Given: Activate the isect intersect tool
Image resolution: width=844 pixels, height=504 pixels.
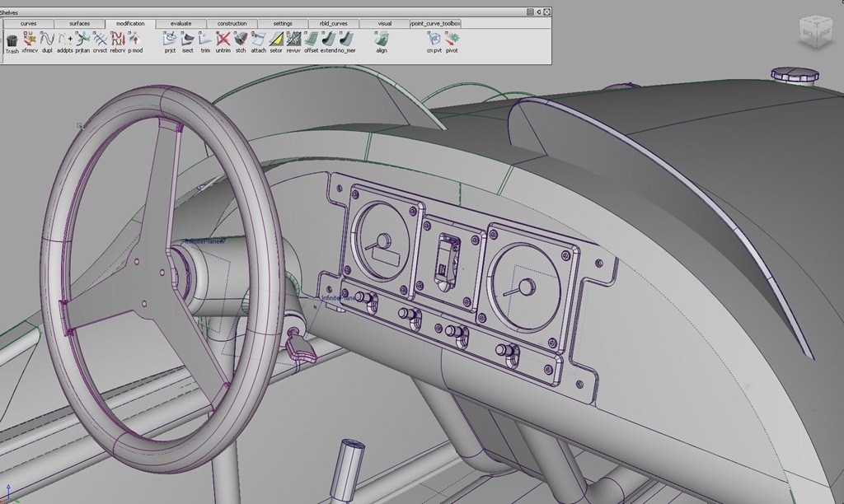Looking at the screenshot, I should [x=187, y=39].
